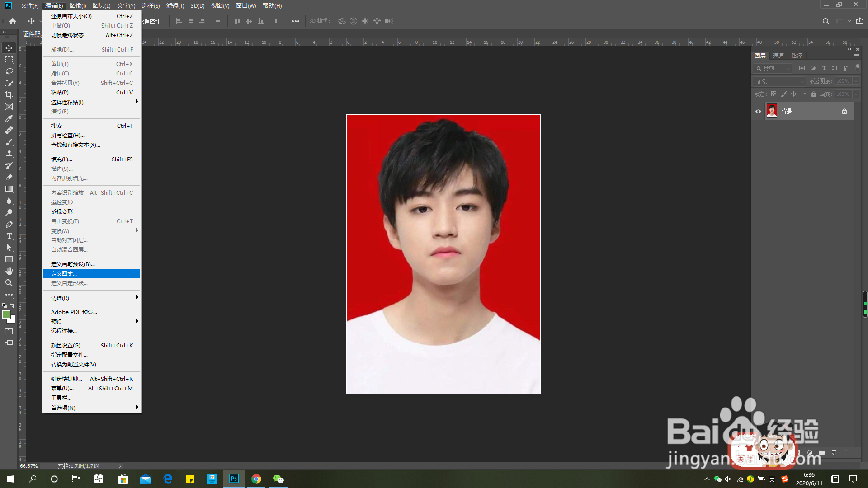This screenshot has width=868, height=488.
Task: Select the Lasso tool
Action: click(x=9, y=71)
